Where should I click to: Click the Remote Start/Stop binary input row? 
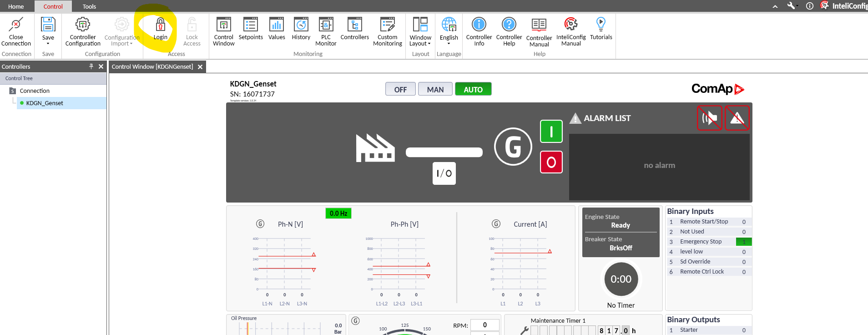(x=709, y=222)
